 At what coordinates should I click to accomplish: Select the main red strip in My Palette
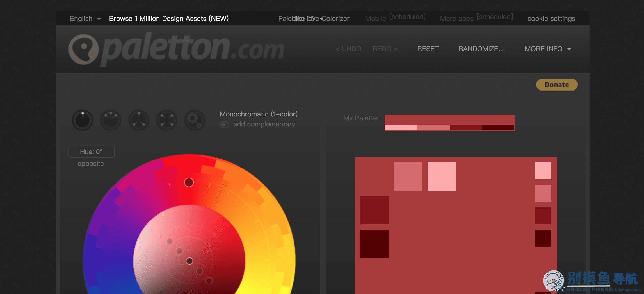point(449,120)
